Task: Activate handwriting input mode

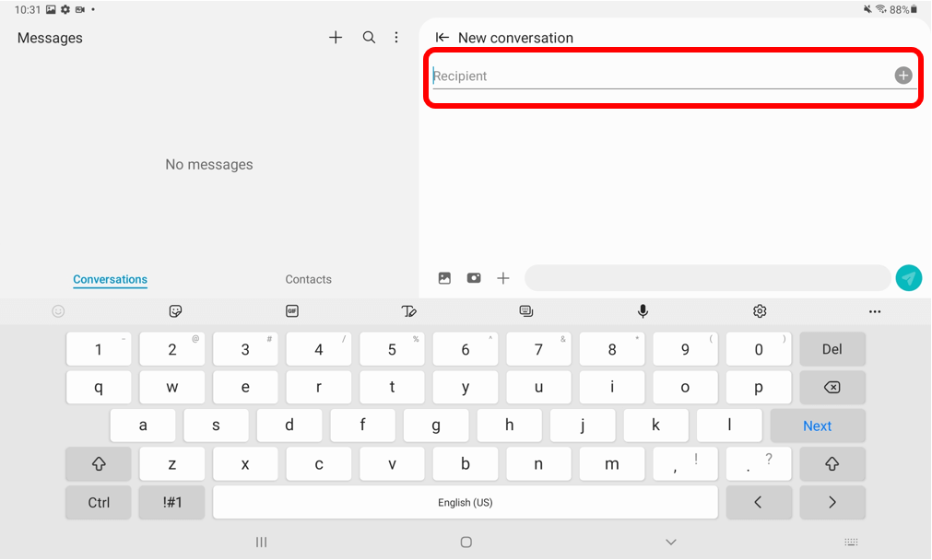Action: 409,311
